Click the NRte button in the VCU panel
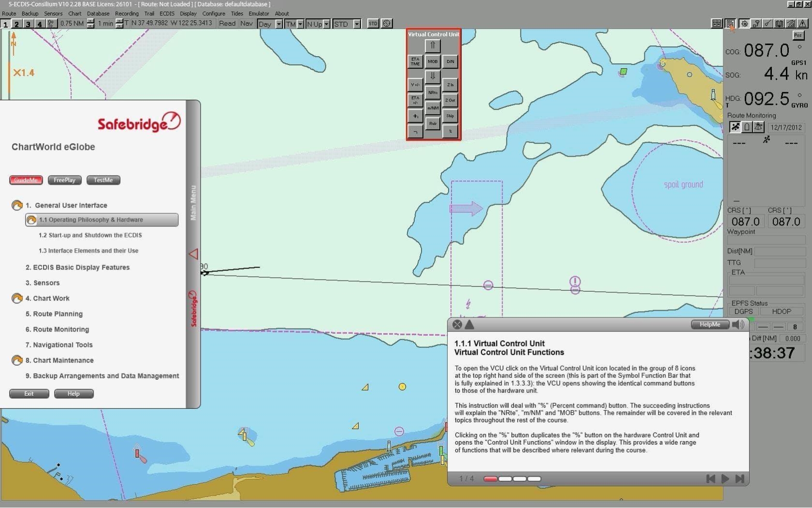The image size is (812, 508). click(x=433, y=92)
